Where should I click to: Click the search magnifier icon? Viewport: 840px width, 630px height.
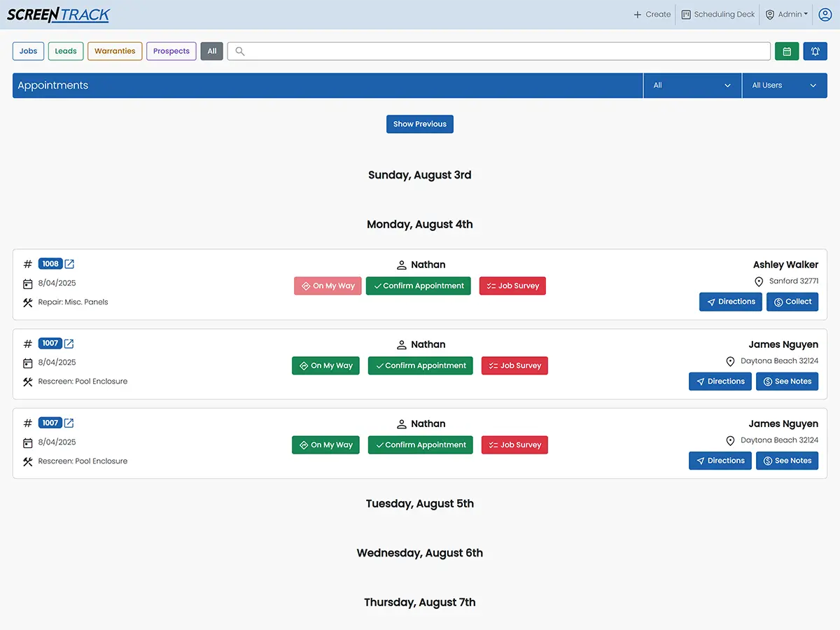point(240,51)
